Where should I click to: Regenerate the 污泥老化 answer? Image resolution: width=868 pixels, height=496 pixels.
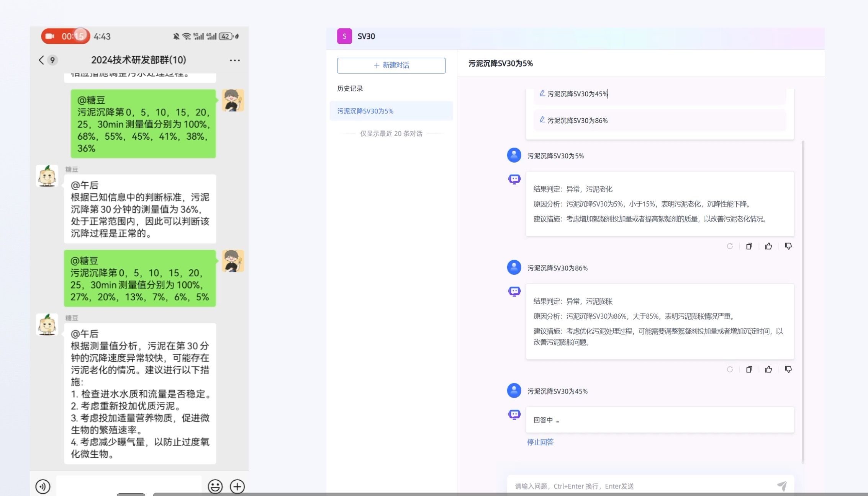(730, 246)
